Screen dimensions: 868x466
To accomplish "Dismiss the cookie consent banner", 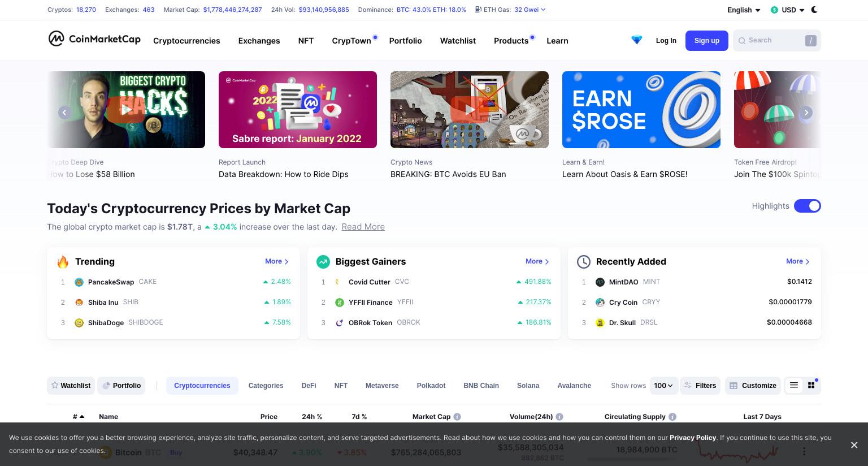I will point(854,445).
